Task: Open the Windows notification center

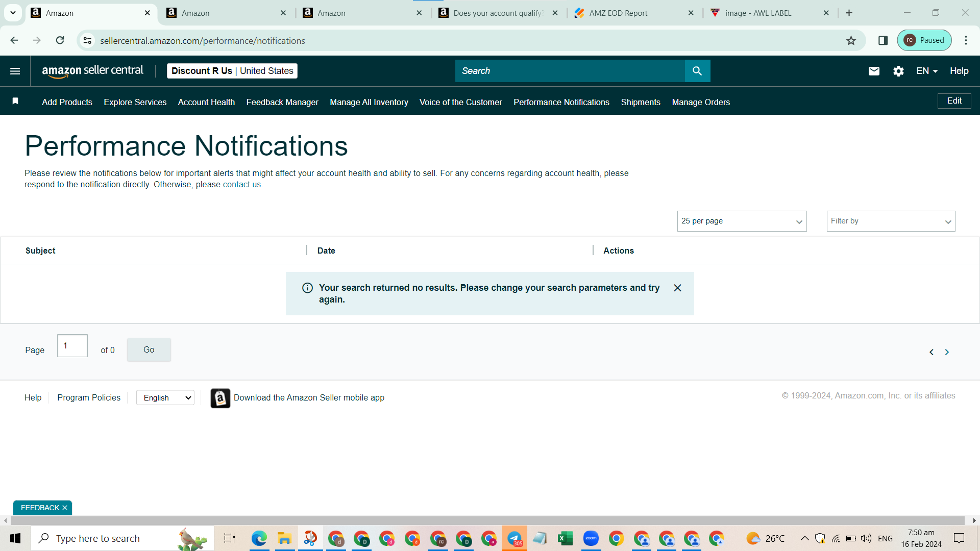Action: click(x=959, y=538)
